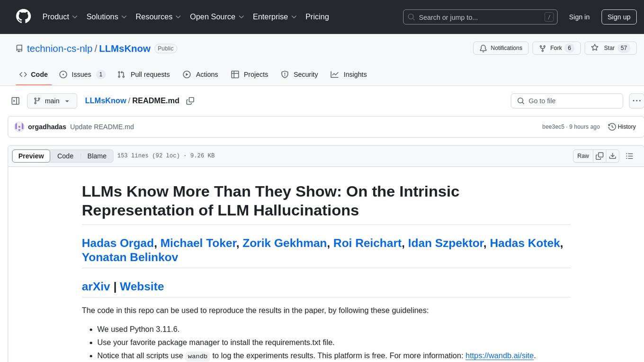Click the star count badge 57
644x362 pixels.
click(624, 48)
